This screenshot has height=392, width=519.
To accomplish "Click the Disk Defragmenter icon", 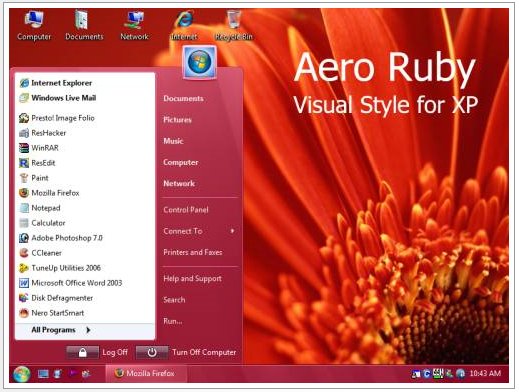I will (x=24, y=298).
